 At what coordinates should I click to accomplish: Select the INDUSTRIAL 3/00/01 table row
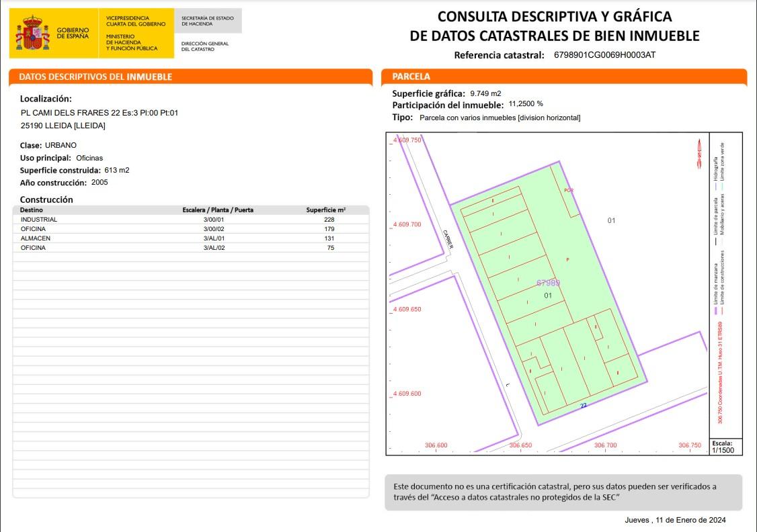(x=190, y=220)
